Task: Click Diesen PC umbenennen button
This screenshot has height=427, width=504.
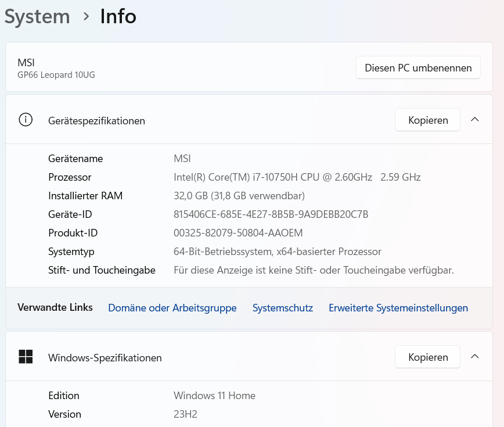Action: (418, 67)
